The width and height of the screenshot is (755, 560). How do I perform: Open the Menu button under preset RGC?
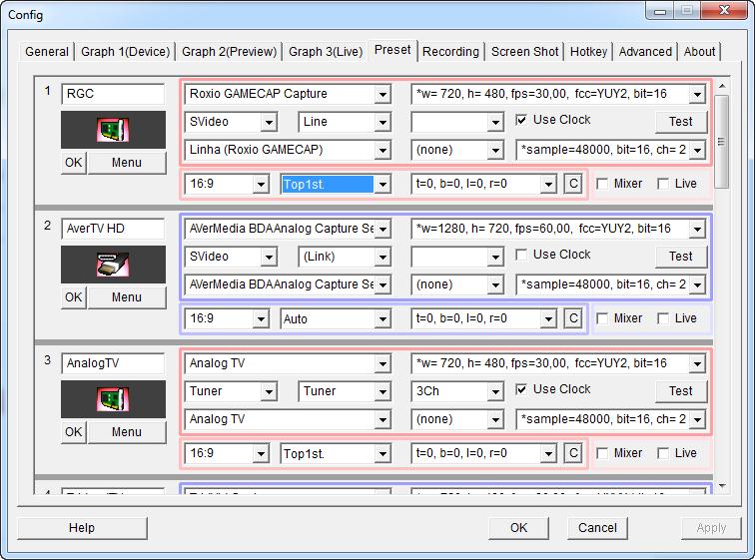[x=127, y=163]
